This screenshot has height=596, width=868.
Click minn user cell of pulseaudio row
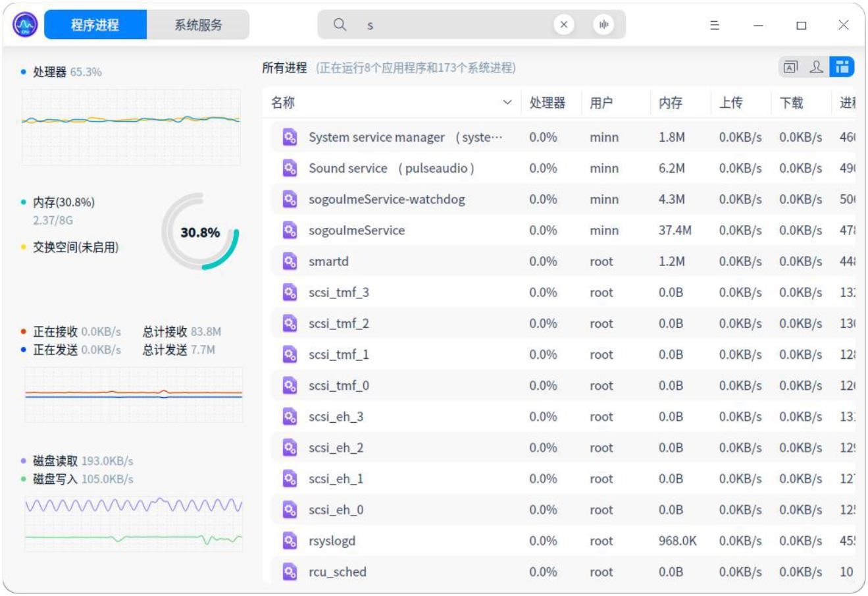(x=604, y=168)
